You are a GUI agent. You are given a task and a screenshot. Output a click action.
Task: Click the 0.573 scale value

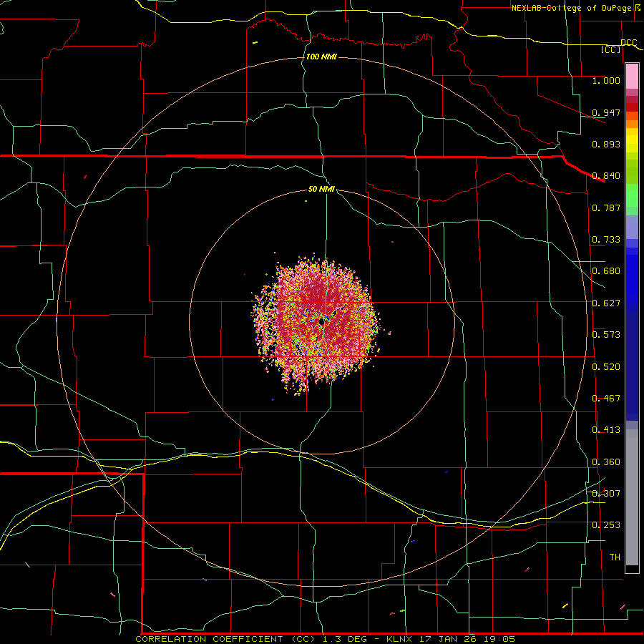pyautogui.click(x=606, y=335)
